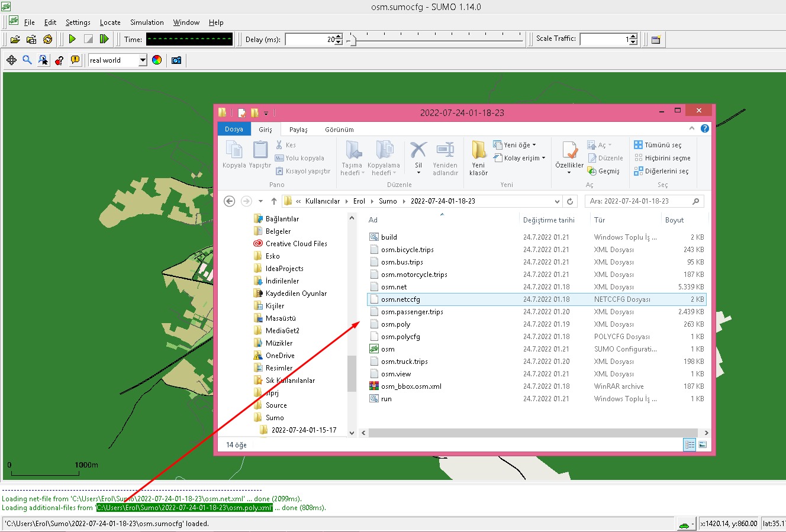Image resolution: width=786 pixels, height=532 pixels.
Task: Open the message window via warning bubble icon
Action: click(x=76, y=60)
